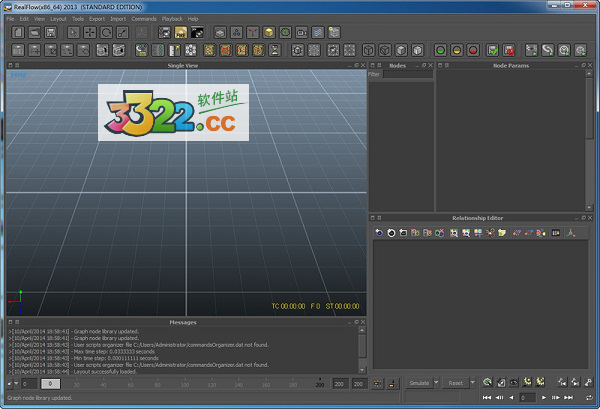Viewport: 600px width, 409px height.
Task: Open the Commands menu
Action: (144, 18)
